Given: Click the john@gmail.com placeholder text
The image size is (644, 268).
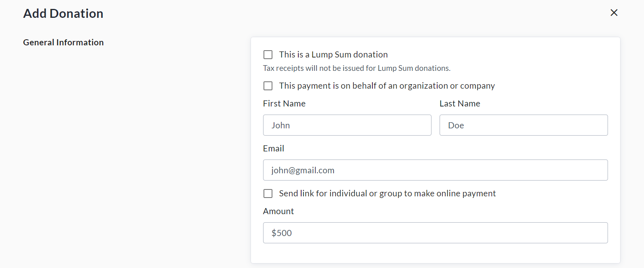Looking at the screenshot, I should 303,170.
